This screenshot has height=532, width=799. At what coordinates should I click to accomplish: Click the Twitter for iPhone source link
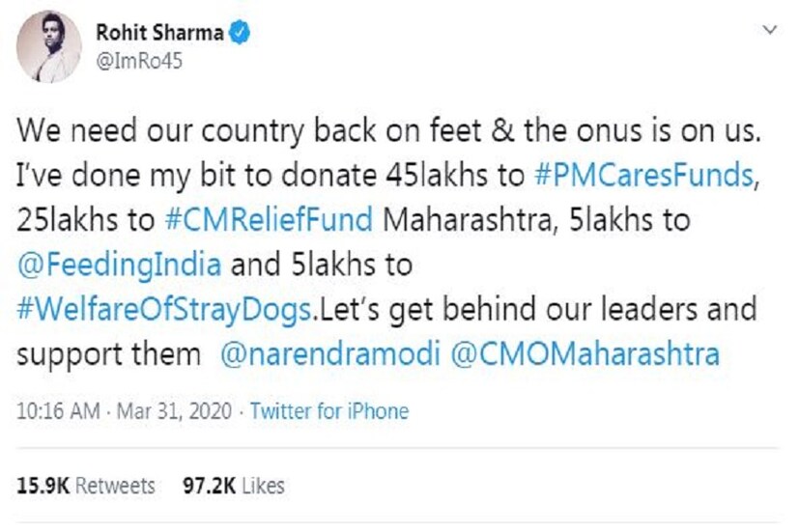pyautogui.click(x=329, y=411)
